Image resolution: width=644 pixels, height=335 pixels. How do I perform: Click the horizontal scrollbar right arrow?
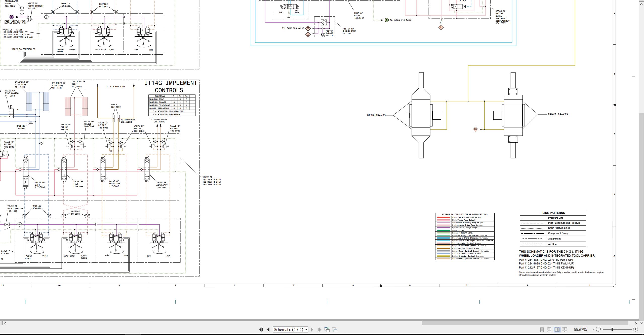tap(636, 323)
